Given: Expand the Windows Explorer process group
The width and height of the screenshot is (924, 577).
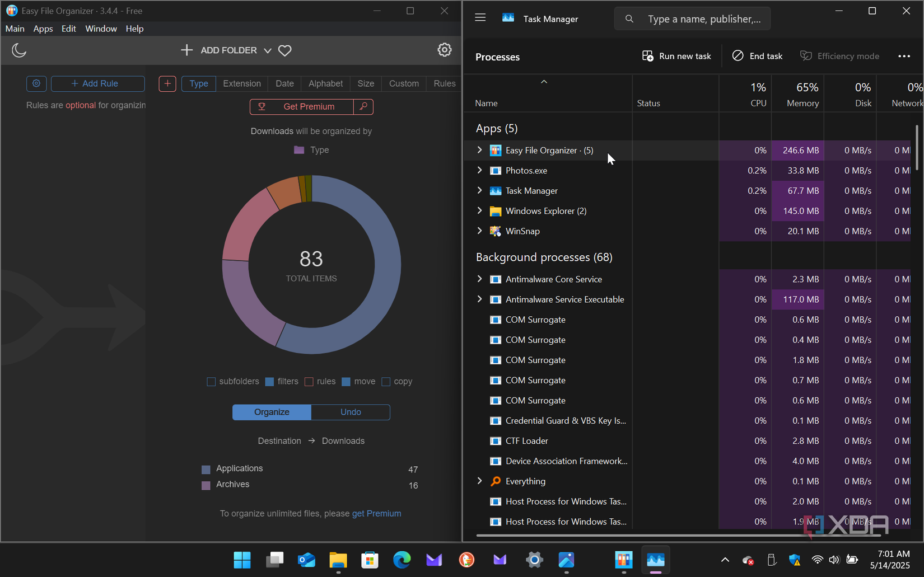Looking at the screenshot, I should click(479, 211).
